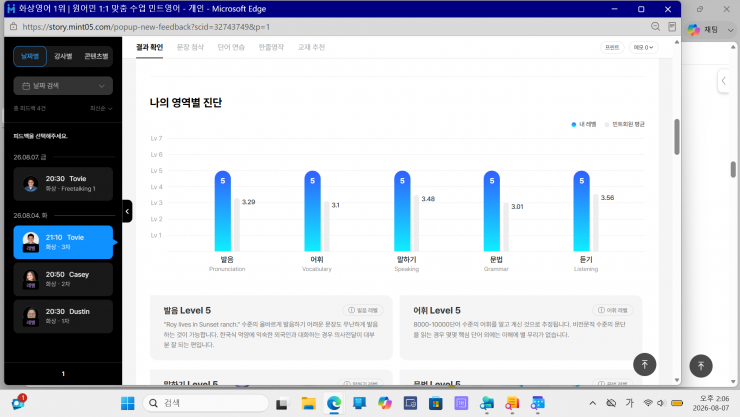Toggle the Korean 가 IME indicator
740x417 pixels.
click(x=630, y=403)
